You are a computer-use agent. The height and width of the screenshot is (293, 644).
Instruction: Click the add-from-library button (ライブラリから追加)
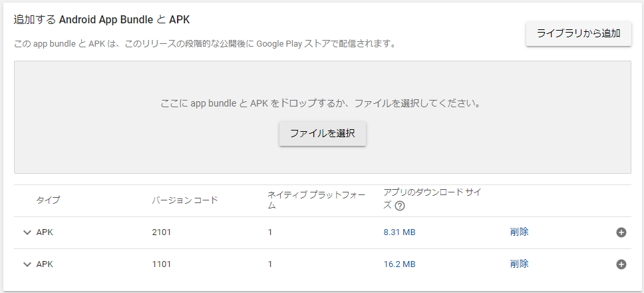[x=578, y=33]
